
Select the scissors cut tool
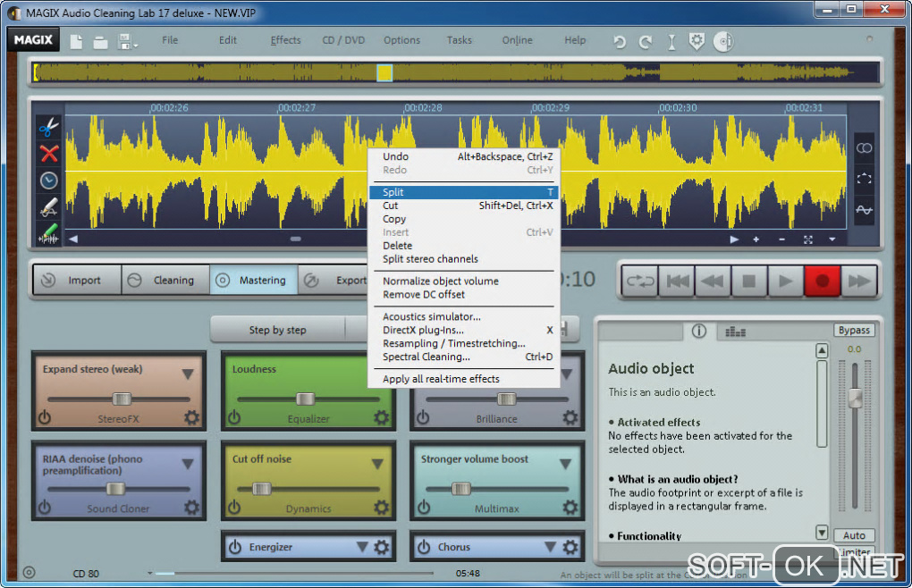click(49, 126)
